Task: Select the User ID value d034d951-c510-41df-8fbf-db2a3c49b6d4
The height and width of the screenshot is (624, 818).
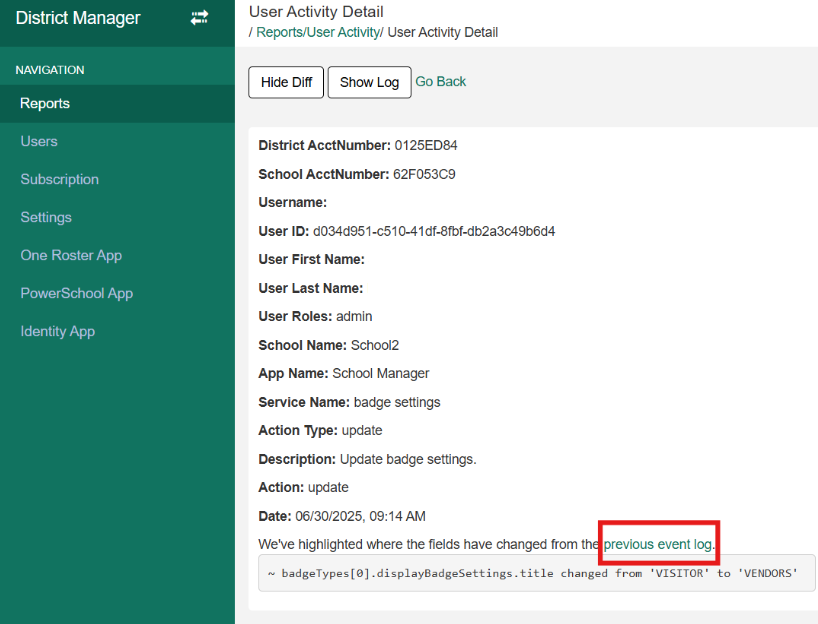Action: [434, 232]
